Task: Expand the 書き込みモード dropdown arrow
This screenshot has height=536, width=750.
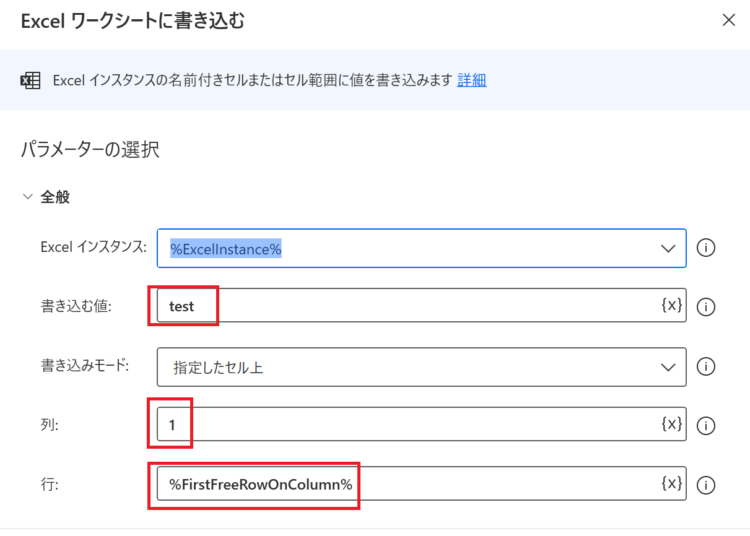Action: point(668,367)
